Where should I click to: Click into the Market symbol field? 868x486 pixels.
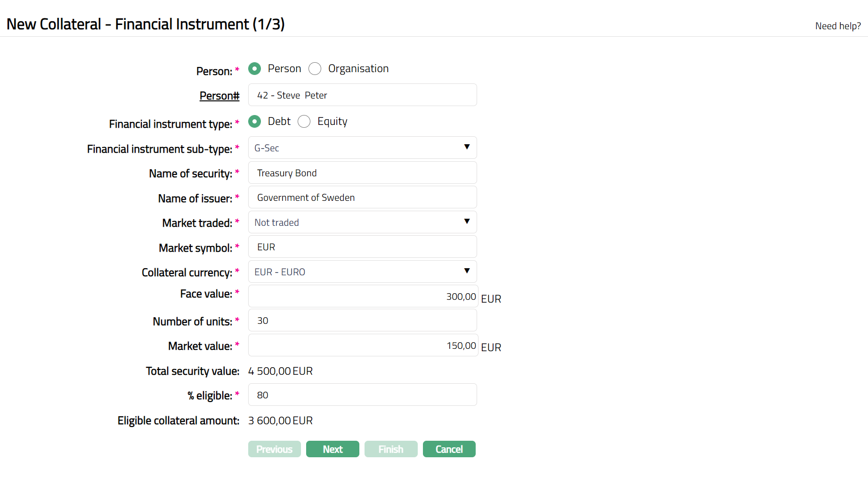point(362,247)
